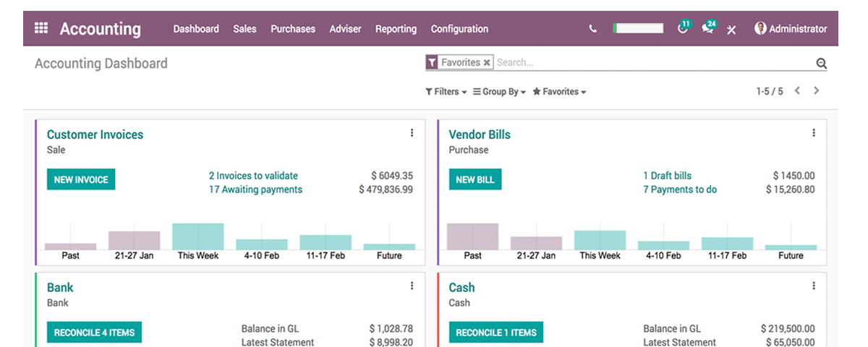Expand the Favorites dropdown
Image resolution: width=868 pixels, height=347 pixels.
(x=559, y=92)
